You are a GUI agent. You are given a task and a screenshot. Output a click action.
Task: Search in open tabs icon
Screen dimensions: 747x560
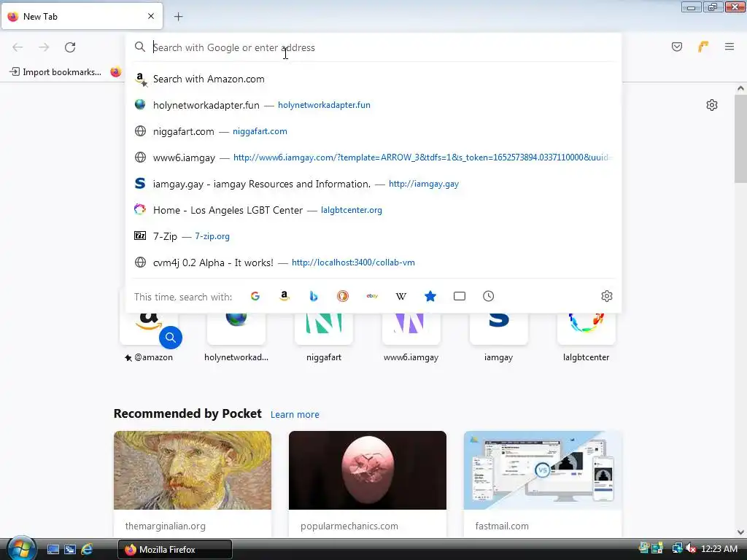[x=460, y=296]
